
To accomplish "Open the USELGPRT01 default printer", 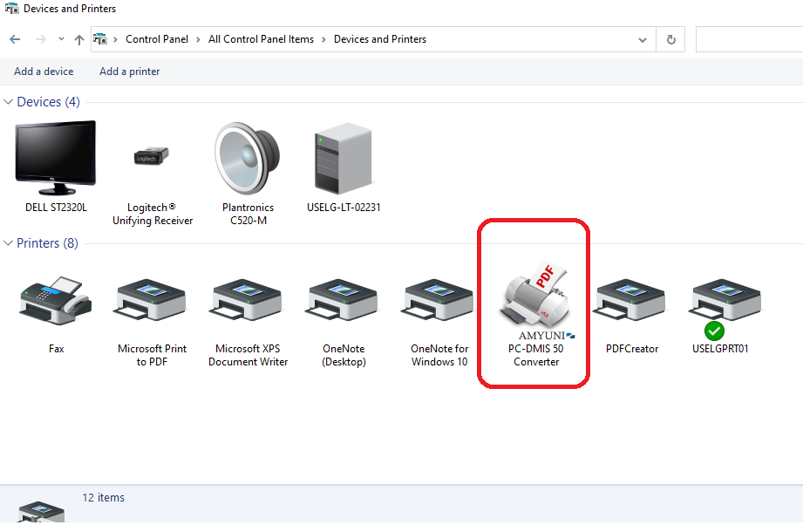I will [x=724, y=301].
